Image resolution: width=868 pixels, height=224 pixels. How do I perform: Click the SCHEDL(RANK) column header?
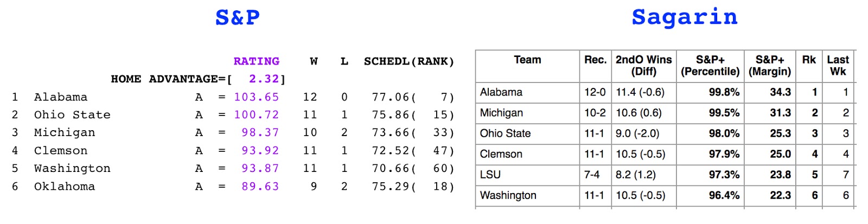[x=409, y=61]
